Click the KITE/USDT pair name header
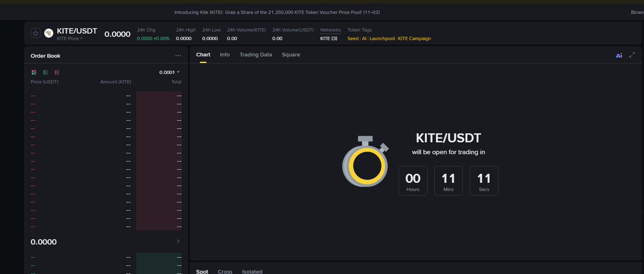The height and width of the screenshot is (274, 644). (x=77, y=31)
